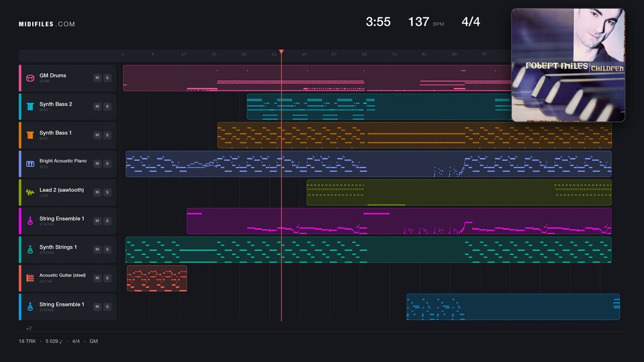Click the Synth Strings 1 violin icon
This screenshot has width=644, height=362.
click(30, 250)
